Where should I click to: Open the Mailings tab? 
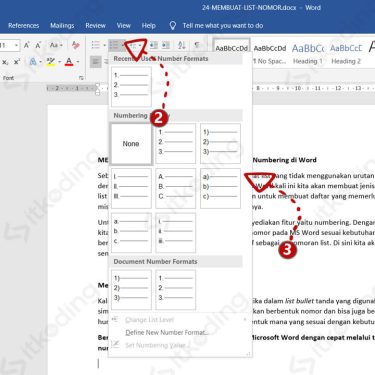62,26
